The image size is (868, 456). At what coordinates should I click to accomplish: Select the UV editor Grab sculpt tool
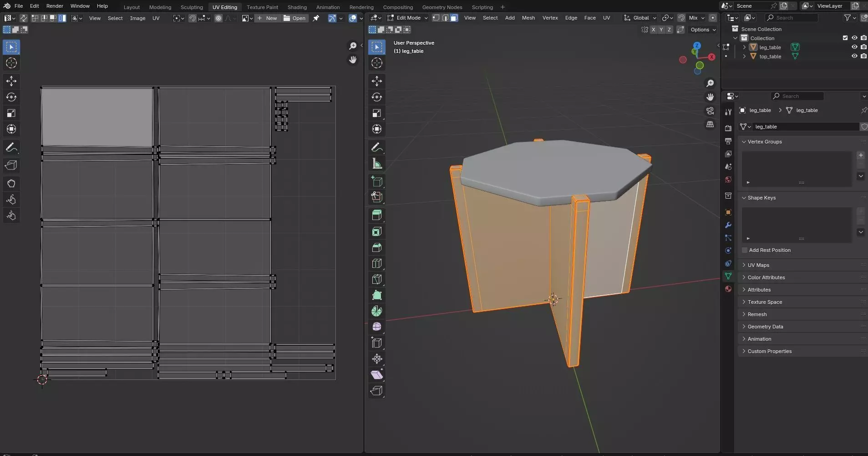(11, 184)
